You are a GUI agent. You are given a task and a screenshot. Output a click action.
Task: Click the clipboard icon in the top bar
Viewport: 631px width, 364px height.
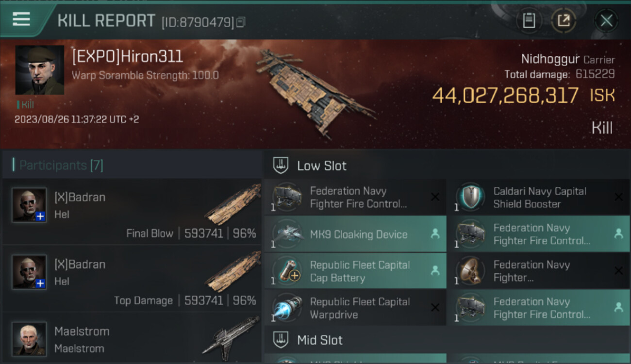tap(529, 20)
